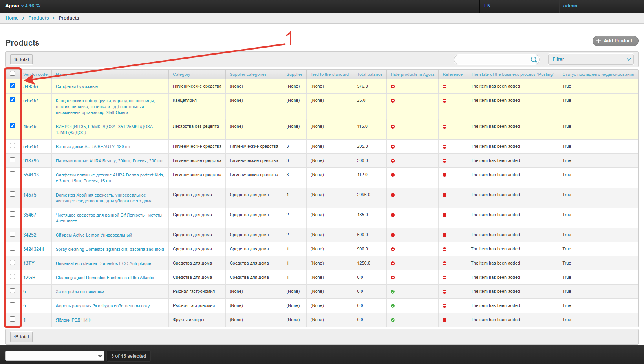Click the Add Product button

615,41
